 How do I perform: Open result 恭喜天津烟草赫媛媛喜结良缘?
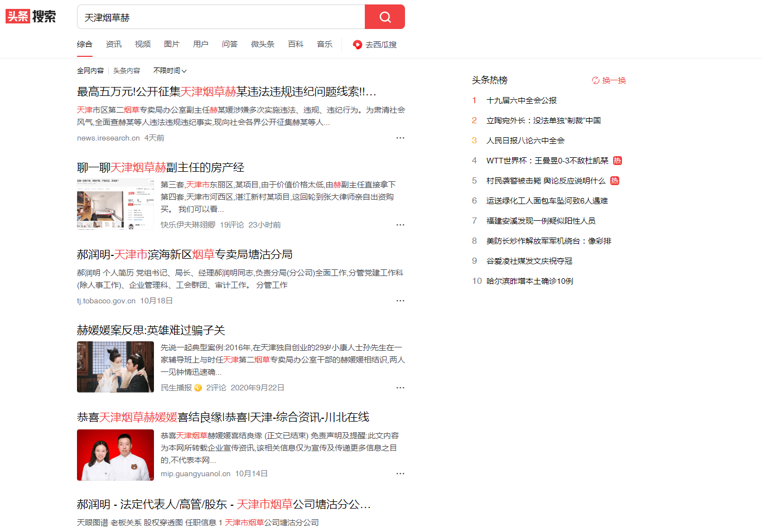coord(223,417)
